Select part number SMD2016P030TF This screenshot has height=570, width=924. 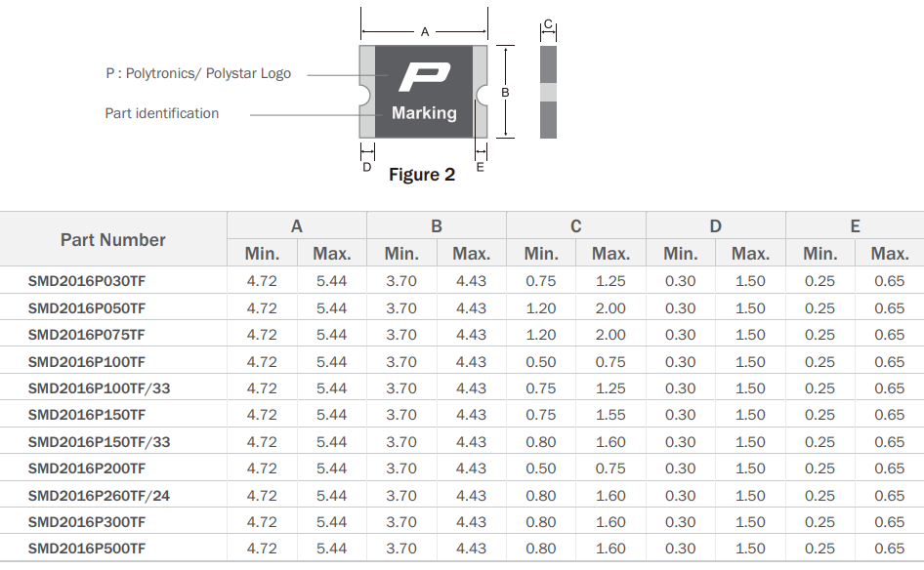[x=87, y=281]
